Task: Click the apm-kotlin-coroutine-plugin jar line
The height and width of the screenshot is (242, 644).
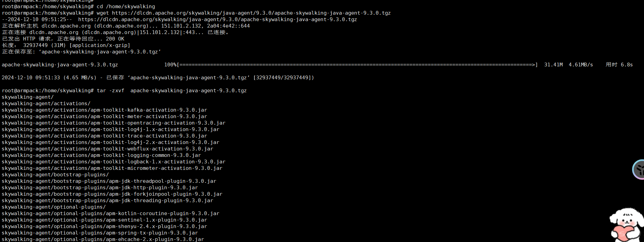Action: [110, 213]
